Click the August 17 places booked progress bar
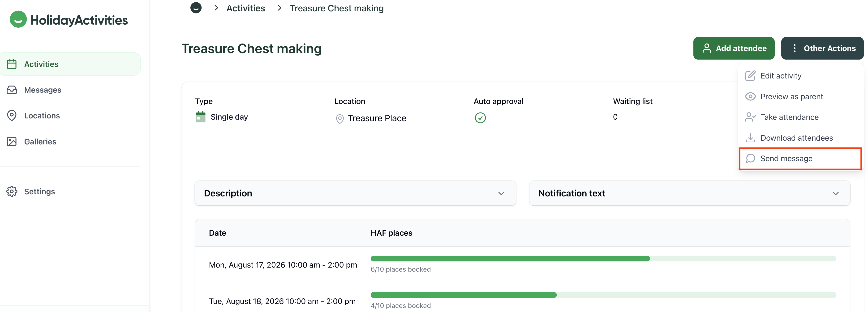Screen dimensions: 868x312 [x=603, y=259]
